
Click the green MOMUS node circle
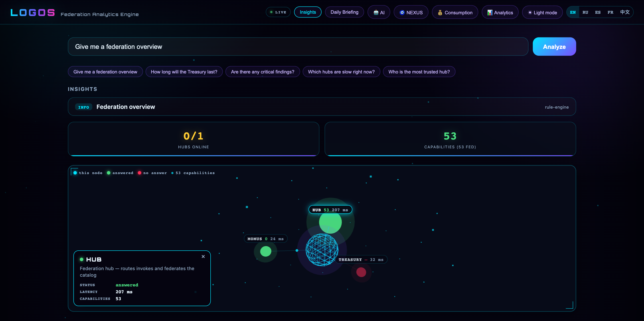tap(266, 251)
